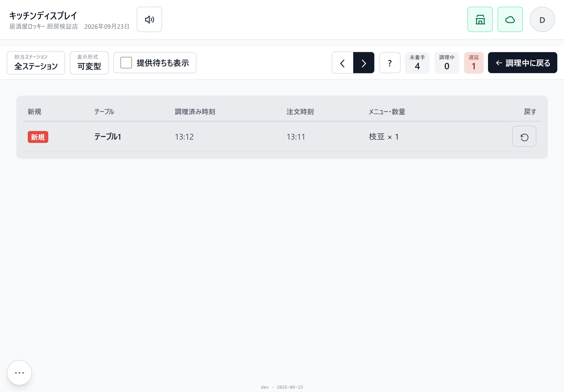Click テーブル column header
The width and height of the screenshot is (564, 392).
click(104, 112)
